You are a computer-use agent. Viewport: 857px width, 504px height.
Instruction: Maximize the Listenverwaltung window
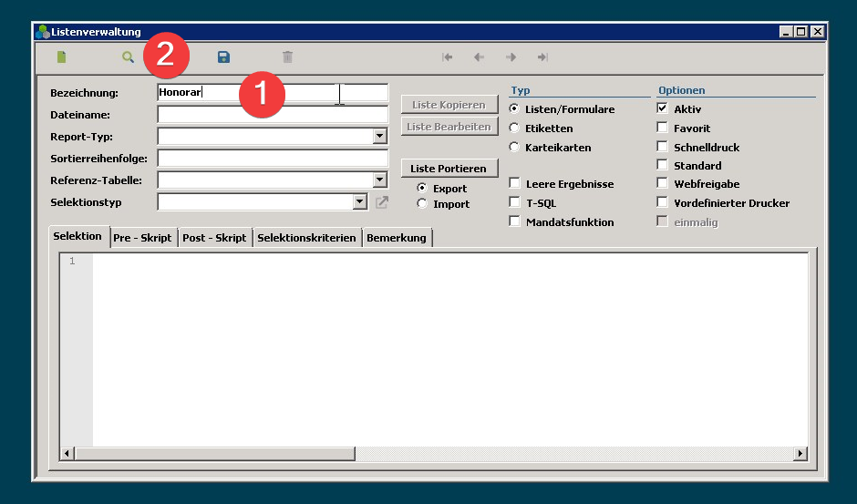(800, 32)
